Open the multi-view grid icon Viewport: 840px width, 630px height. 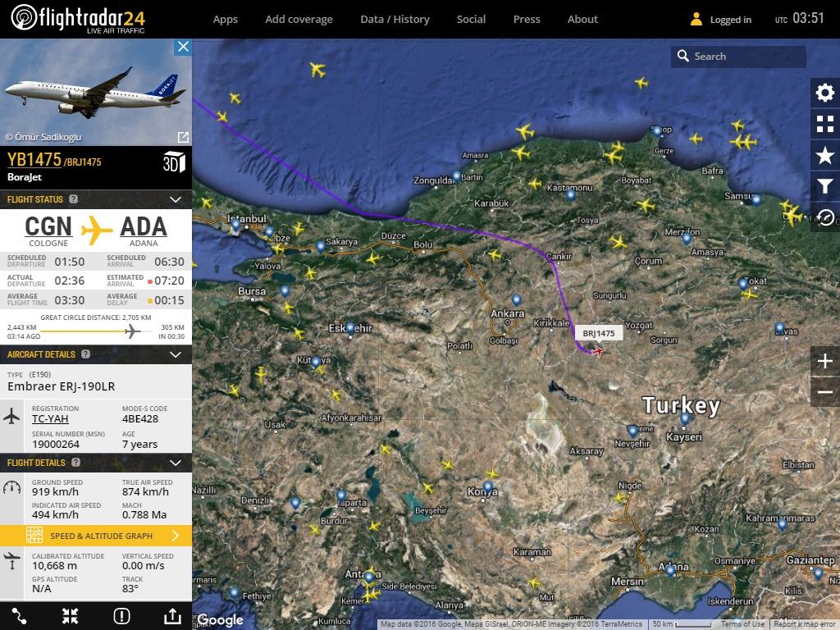click(x=824, y=124)
